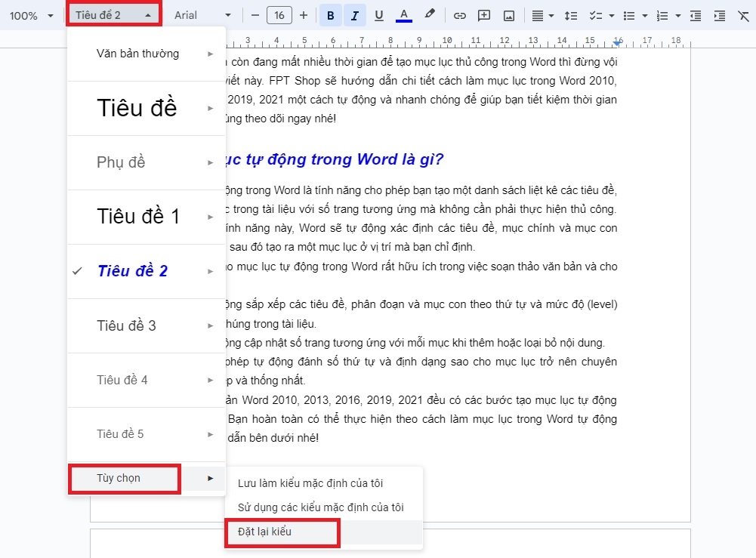Choose Lưu làm kiểu mặc định của tôi
This screenshot has height=558, width=756.
tap(323, 483)
